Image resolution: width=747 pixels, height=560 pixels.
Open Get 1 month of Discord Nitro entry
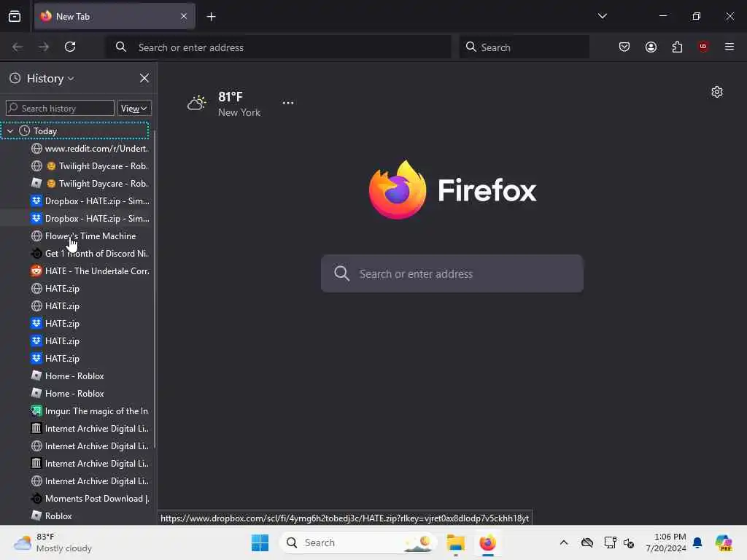[90, 253]
